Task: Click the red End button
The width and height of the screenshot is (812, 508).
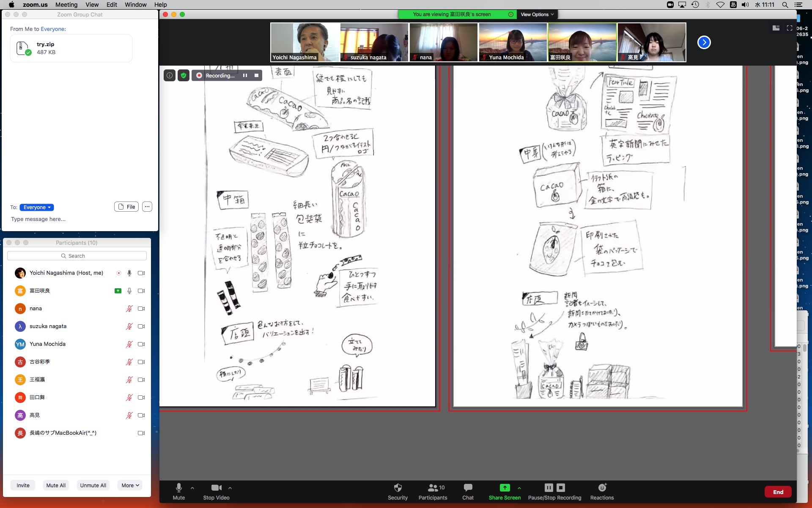Action: coord(778,492)
